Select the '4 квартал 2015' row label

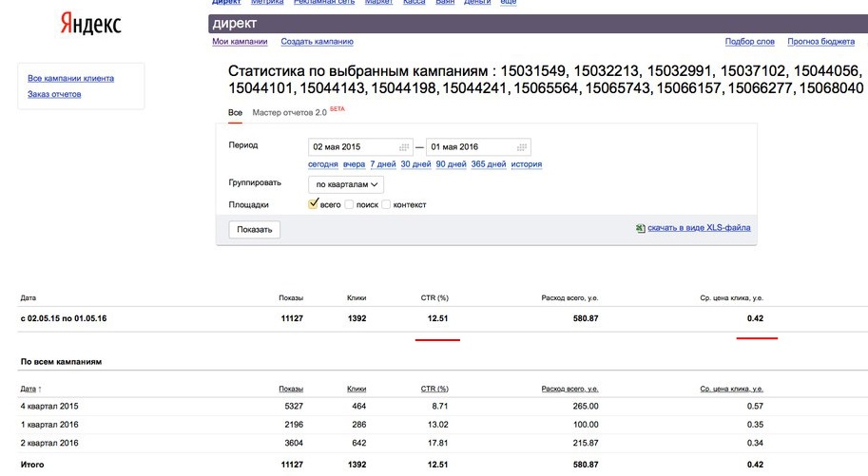coord(49,407)
